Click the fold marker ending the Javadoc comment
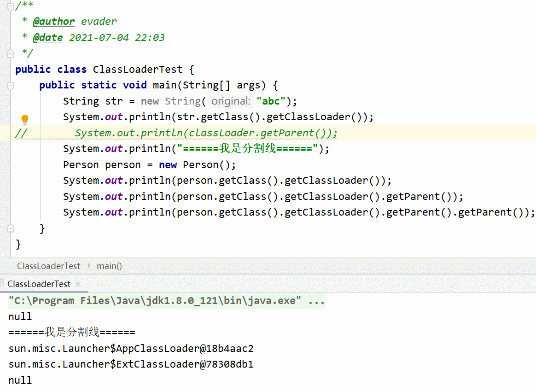 click(11, 53)
